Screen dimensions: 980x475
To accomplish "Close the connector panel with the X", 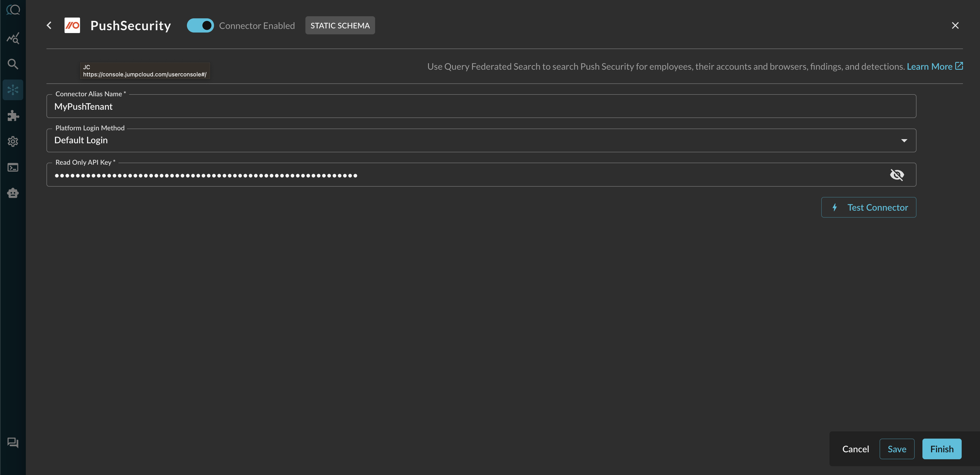I will tap(955, 26).
